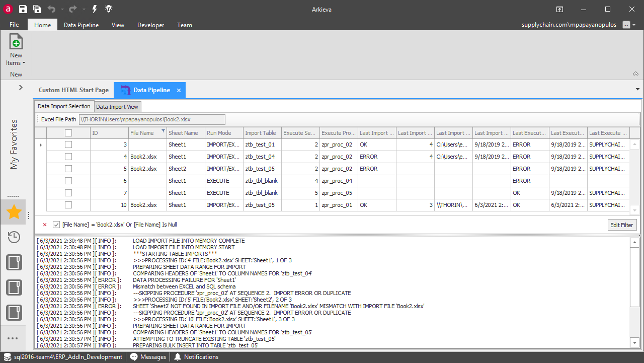Click the File Name column filter icon
The width and height of the screenshot is (644, 363).
pos(163,131)
